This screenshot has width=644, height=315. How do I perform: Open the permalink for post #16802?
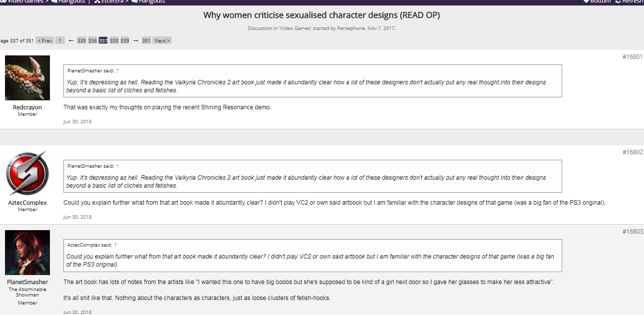pyautogui.click(x=633, y=152)
